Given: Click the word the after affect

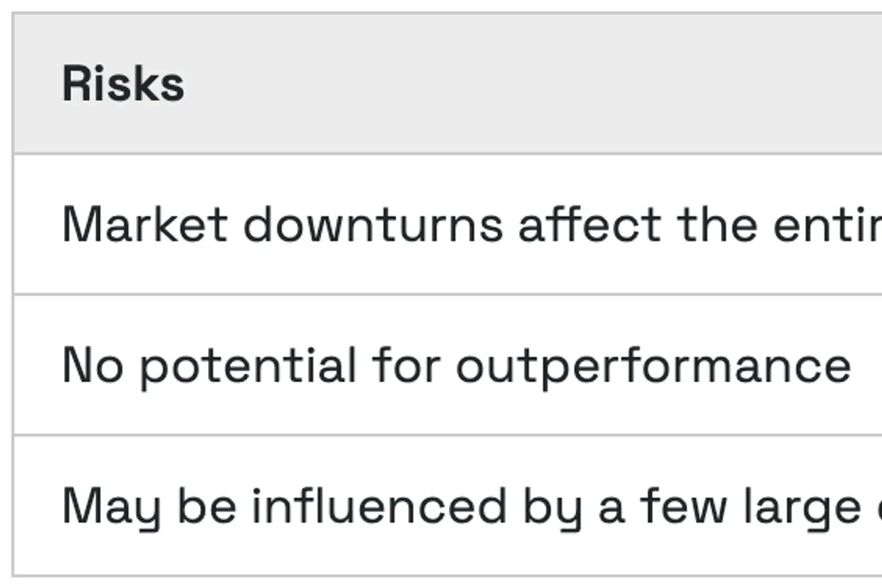Looking at the screenshot, I should (717, 224).
